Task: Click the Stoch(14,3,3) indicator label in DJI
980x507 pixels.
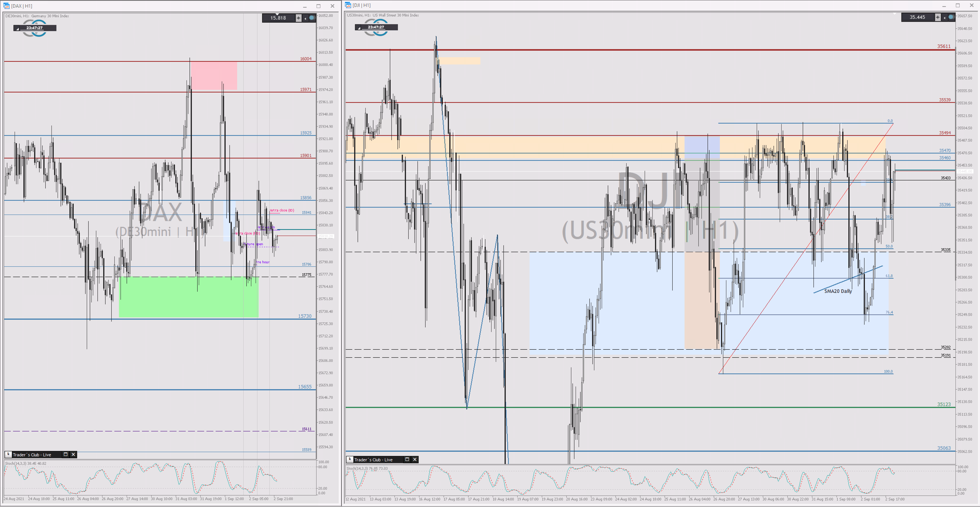Action: [x=367, y=468]
